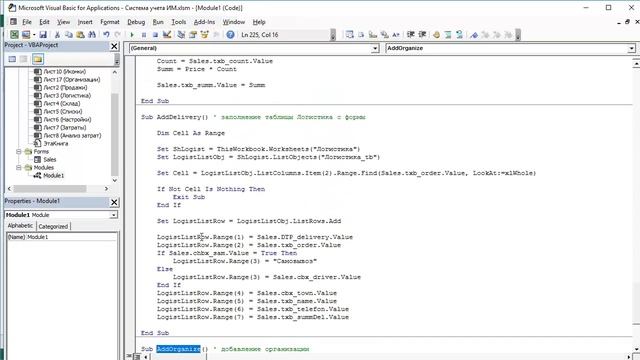Click the highlighted AddOrganize text in code
640x360 pixels.
pos(178,349)
